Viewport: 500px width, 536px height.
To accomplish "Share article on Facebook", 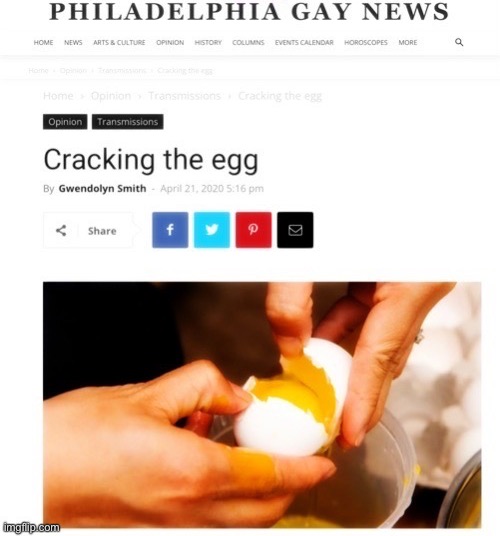I will pos(170,230).
